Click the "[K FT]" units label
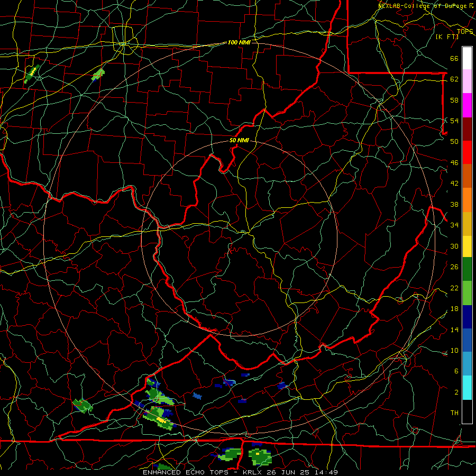The width and height of the screenshot is (476, 476). tap(447, 36)
